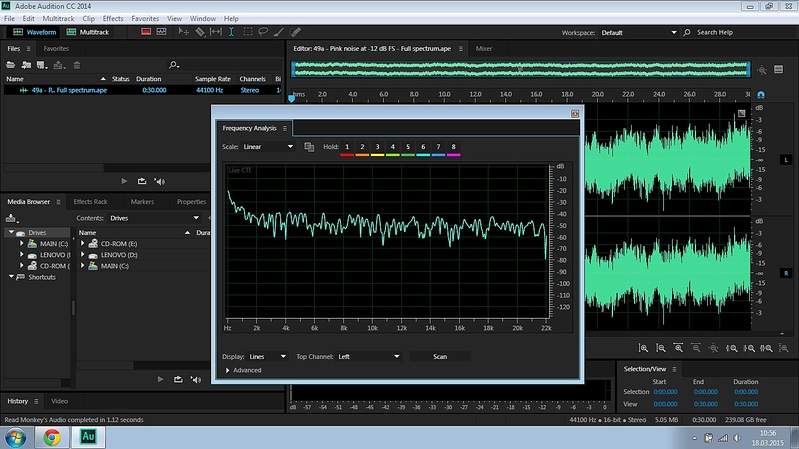Switch to Multitrack view button
799x449 pixels.
point(88,32)
